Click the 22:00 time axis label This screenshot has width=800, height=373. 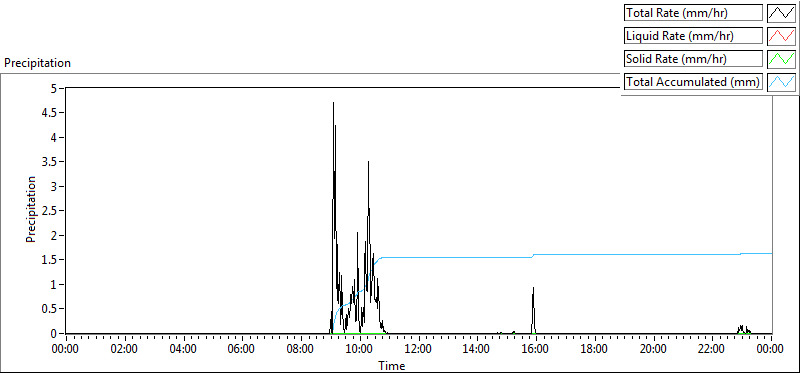(x=712, y=349)
